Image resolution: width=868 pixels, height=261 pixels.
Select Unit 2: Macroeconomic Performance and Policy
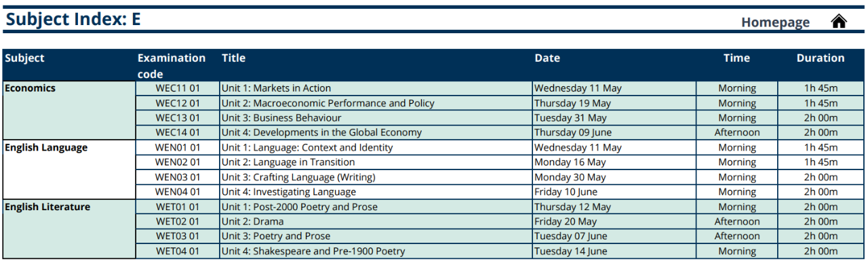328,103
